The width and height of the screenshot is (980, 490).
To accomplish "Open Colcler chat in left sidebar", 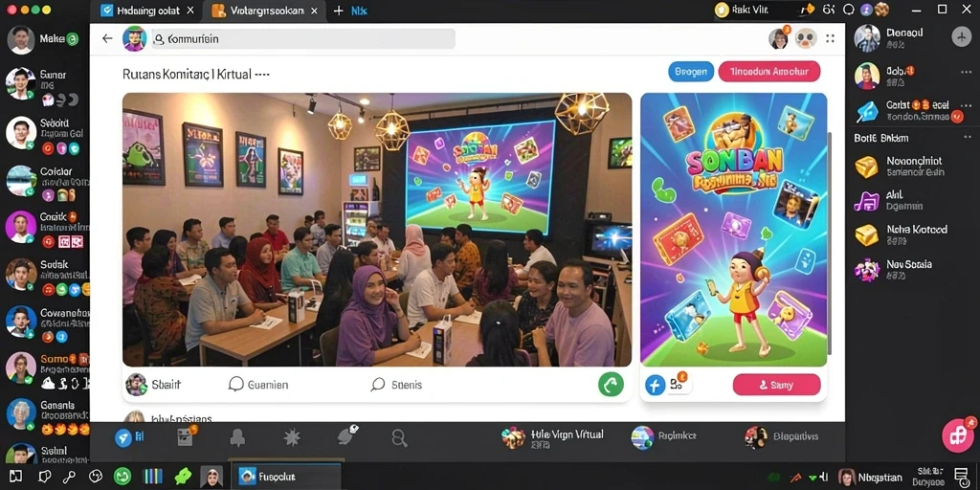I will coord(45,182).
